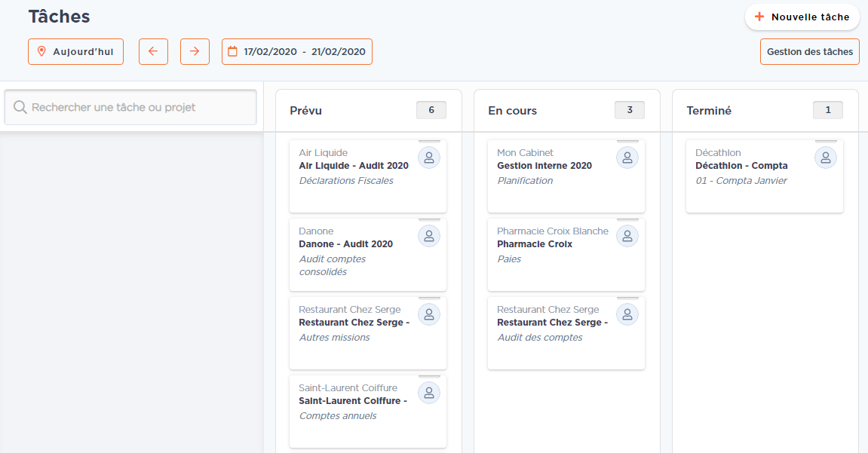Image resolution: width=868 pixels, height=453 pixels.
Task: Click the task search field
Action: (x=130, y=107)
